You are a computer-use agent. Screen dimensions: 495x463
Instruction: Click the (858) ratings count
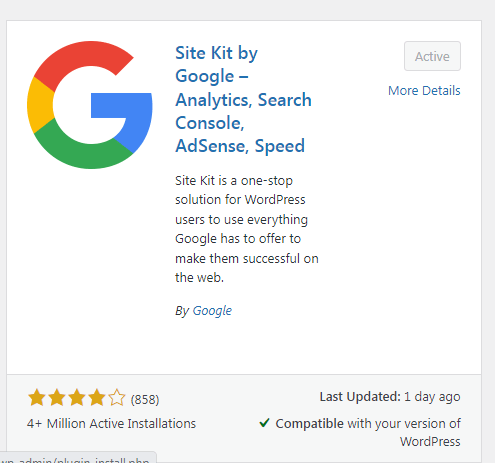(145, 399)
